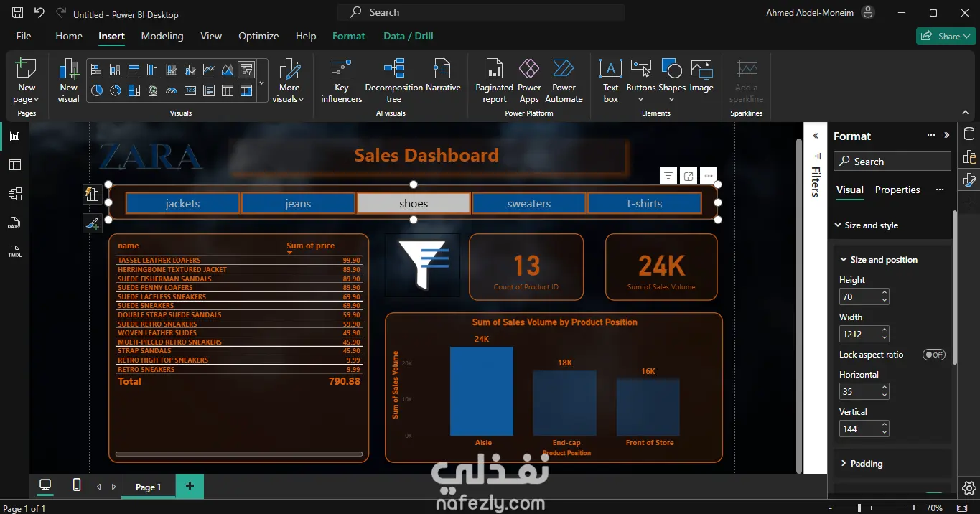
Task: Insert an area chart visual
Action: [x=228, y=70]
